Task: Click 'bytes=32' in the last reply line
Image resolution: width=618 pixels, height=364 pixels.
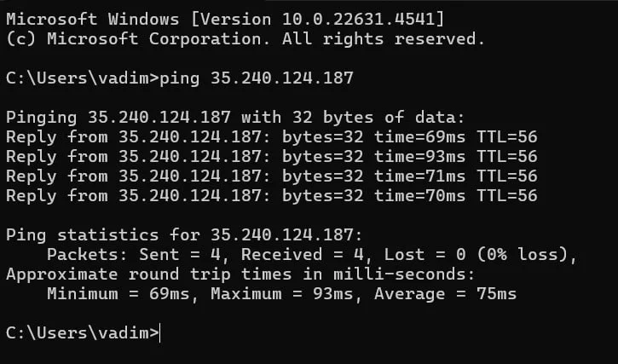Action: 323,196
